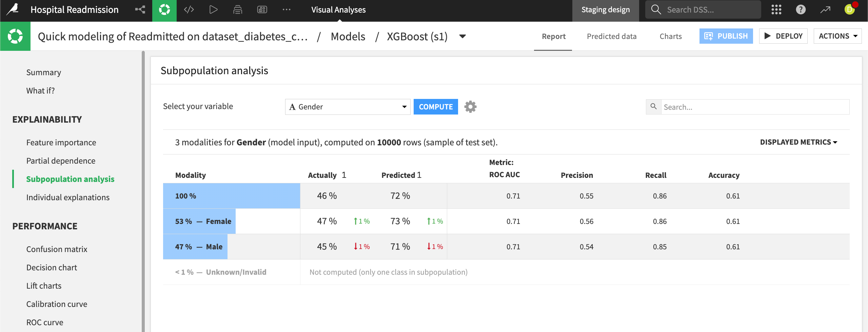868x332 pixels.
Task: Select the Female modality row bar
Action: 199,221
